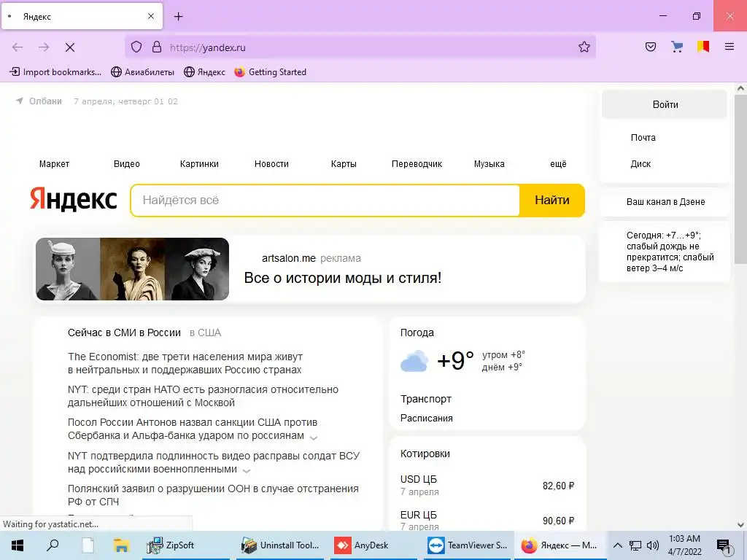The image size is (747, 560).
Task: Open Pocket save icon in toolbar
Action: coord(651,47)
